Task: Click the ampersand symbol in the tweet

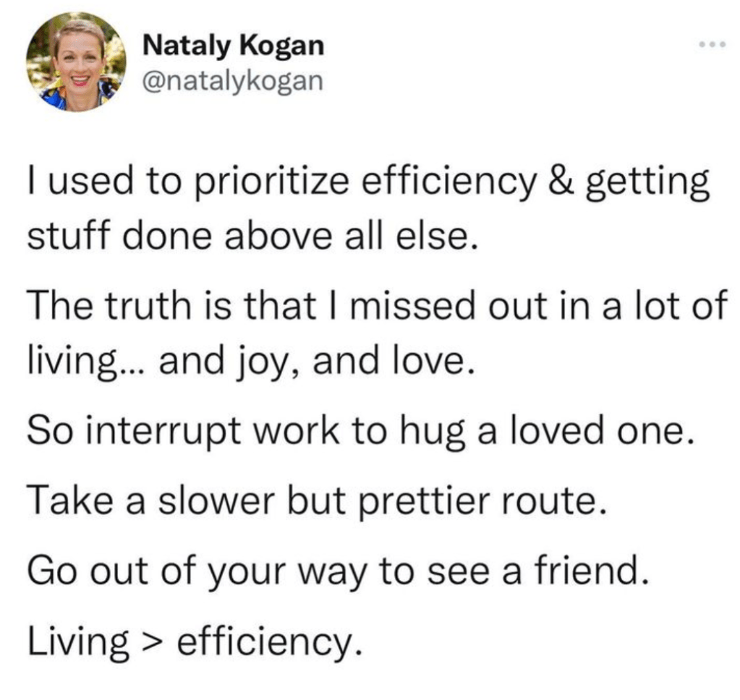Action: pyautogui.click(x=562, y=181)
